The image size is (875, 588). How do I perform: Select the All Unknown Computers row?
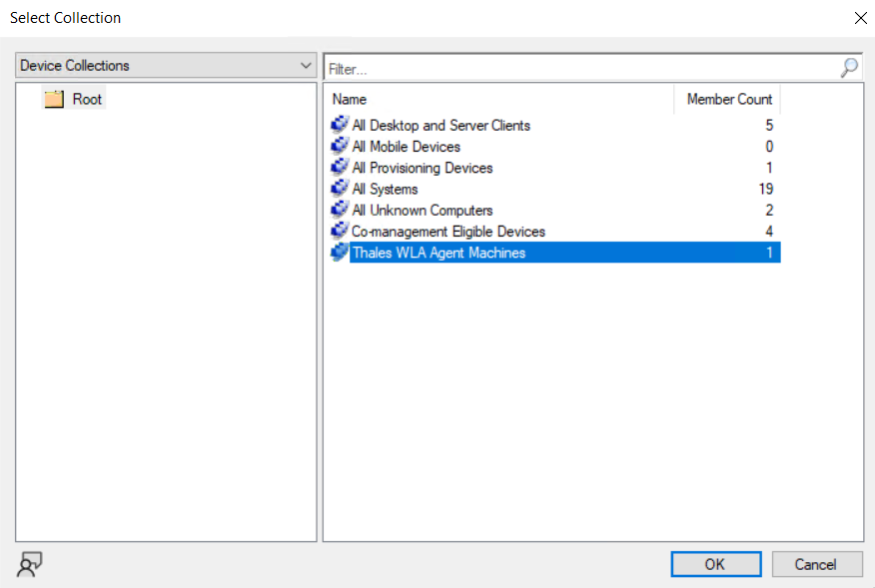point(555,210)
